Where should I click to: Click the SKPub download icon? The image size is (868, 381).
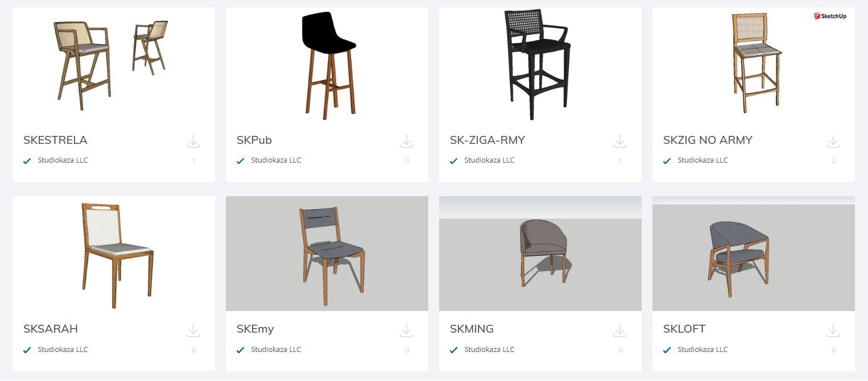tap(407, 141)
